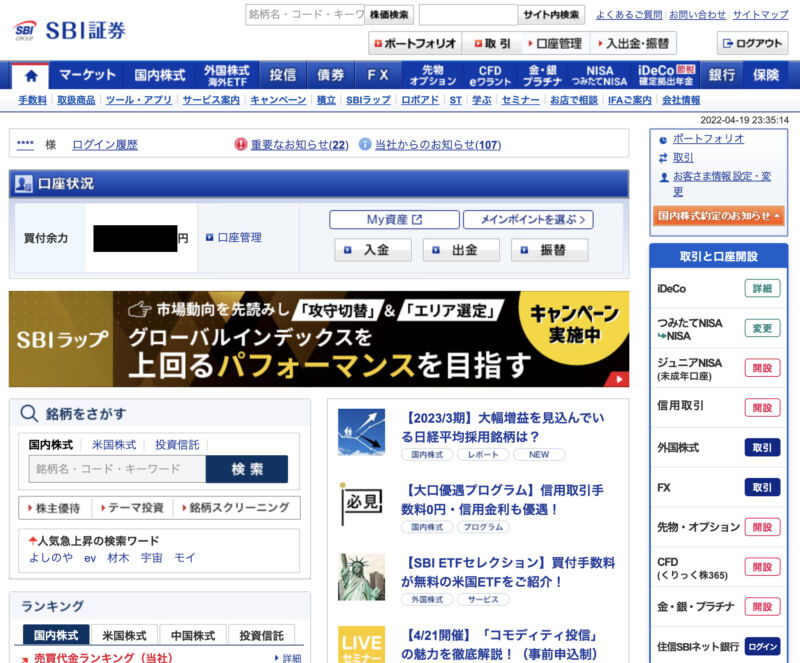This screenshot has height=663, width=800.
Task: Click メインポイントを選ぶ button
Action: [x=528, y=219]
